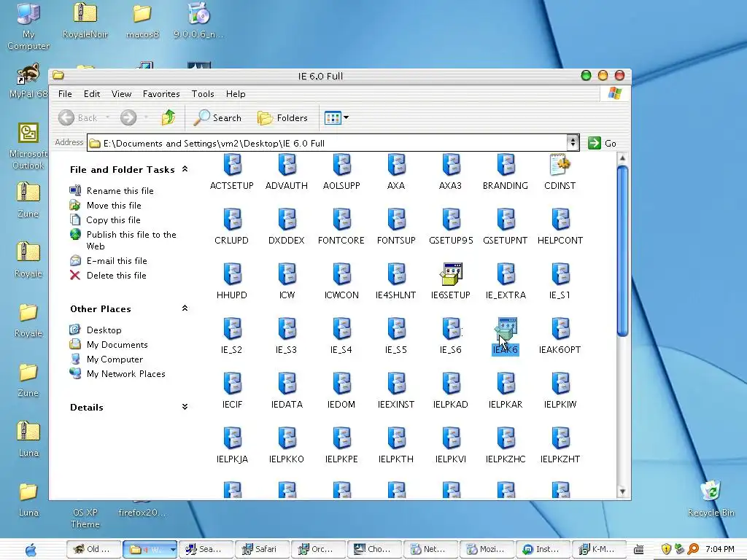The width and height of the screenshot is (747, 560).
Task: Select the CDINST setup information file
Action: click(560, 172)
